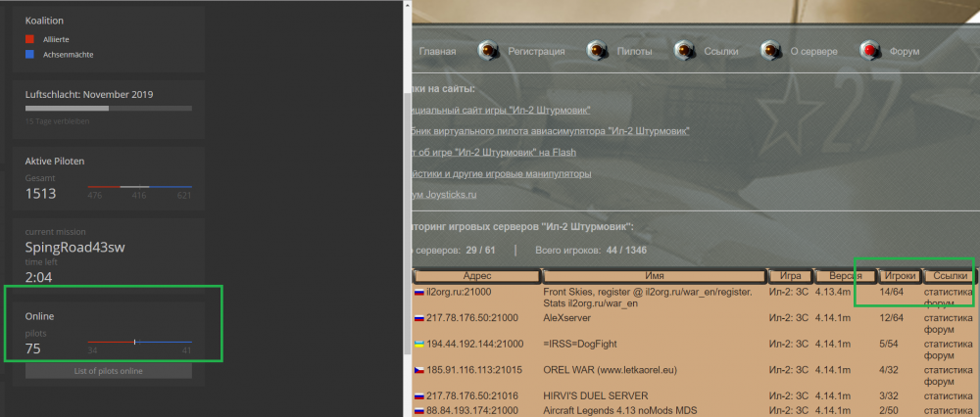This screenshot has height=417, width=980.
Task: Open the Регистрация menu item
Action: coord(536,51)
